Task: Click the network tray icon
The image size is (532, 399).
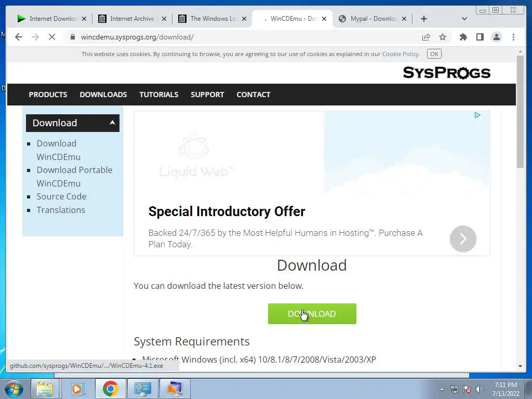Action: point(454,389)
